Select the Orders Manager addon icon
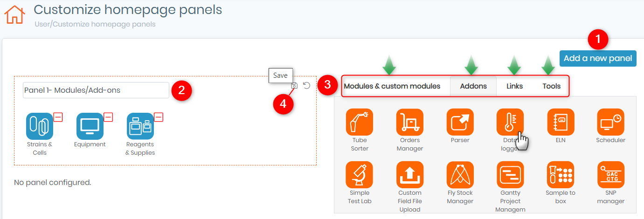Image resolution: width=644 pixels, height=219 pixels. tap(409, 122)
